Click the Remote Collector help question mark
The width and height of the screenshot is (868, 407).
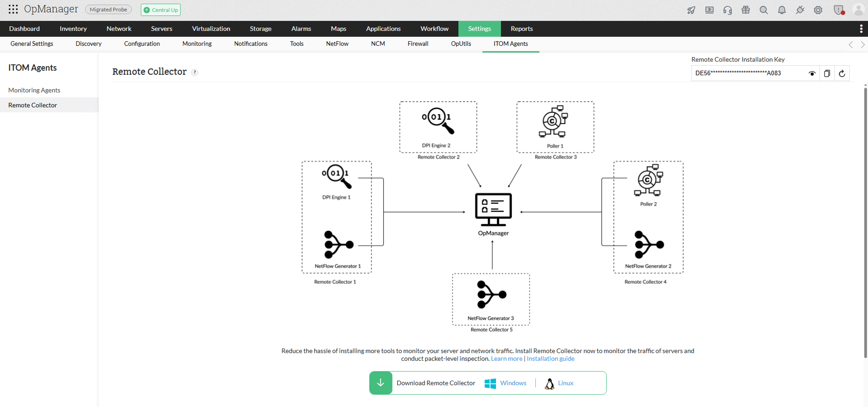click(x=194, y=72)
